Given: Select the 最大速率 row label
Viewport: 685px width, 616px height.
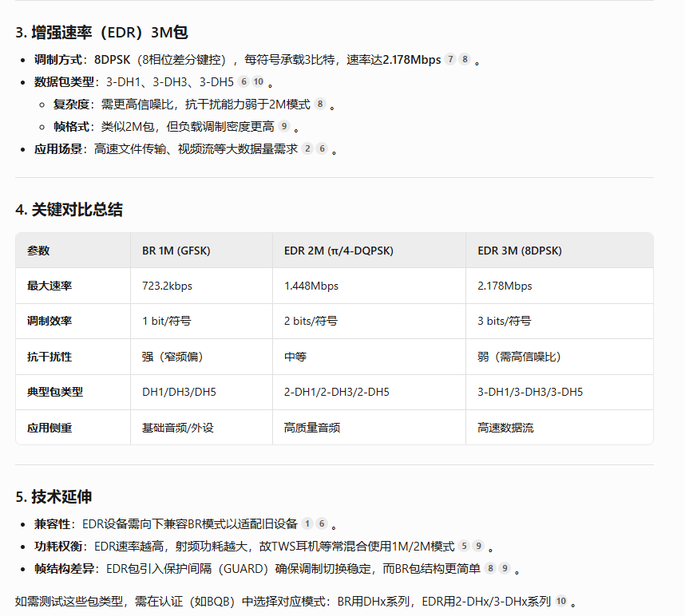Looking at the screenshot, I should click(x=49, y=286).
